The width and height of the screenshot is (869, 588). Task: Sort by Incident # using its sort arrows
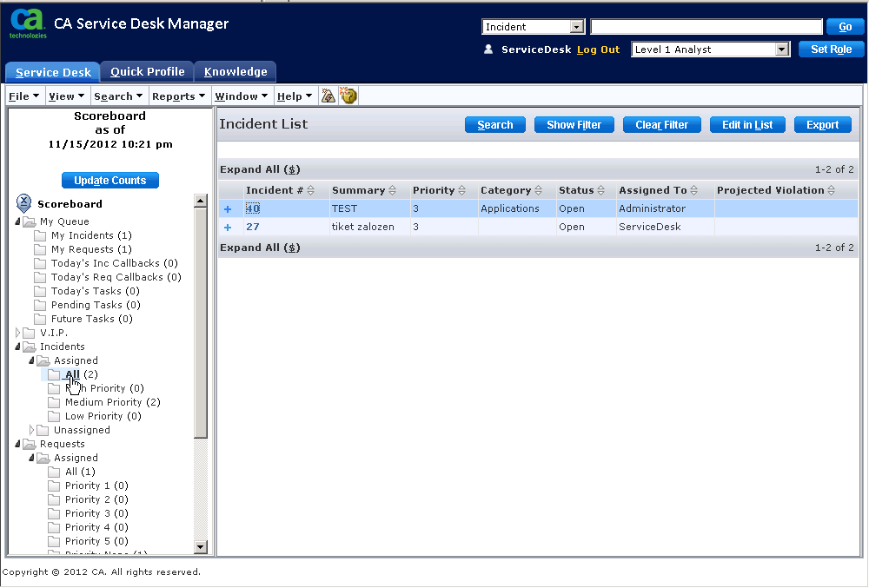tap(311, 190)
